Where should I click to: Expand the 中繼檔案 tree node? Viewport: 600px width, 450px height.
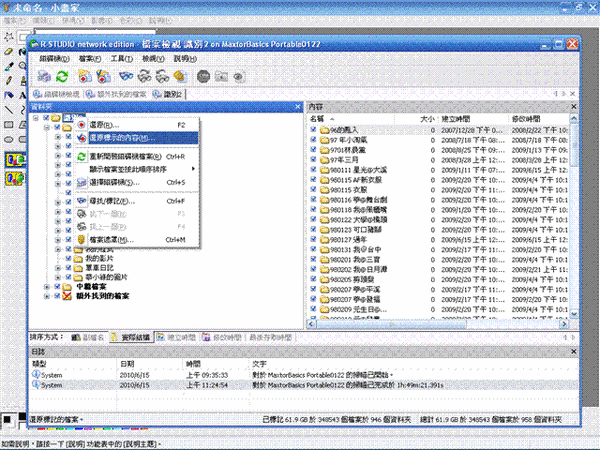coord(47,287)
